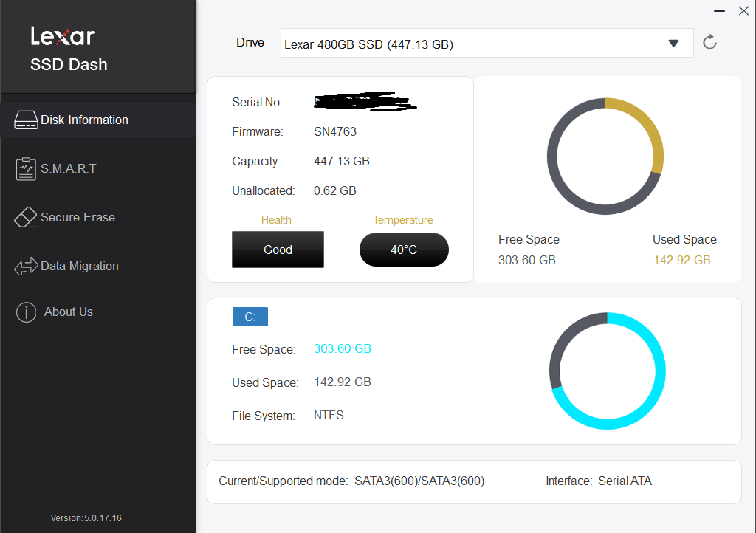Click the S.M.A.R.T clipboard icon
The height and width of the screenshot is (533, 756).
[x=26, y=168]
